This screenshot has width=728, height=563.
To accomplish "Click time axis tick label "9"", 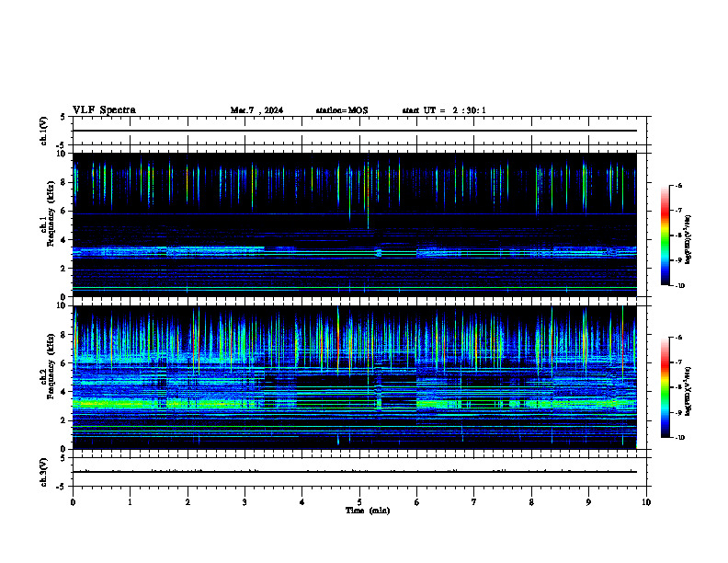I will (x=588, y=502).
